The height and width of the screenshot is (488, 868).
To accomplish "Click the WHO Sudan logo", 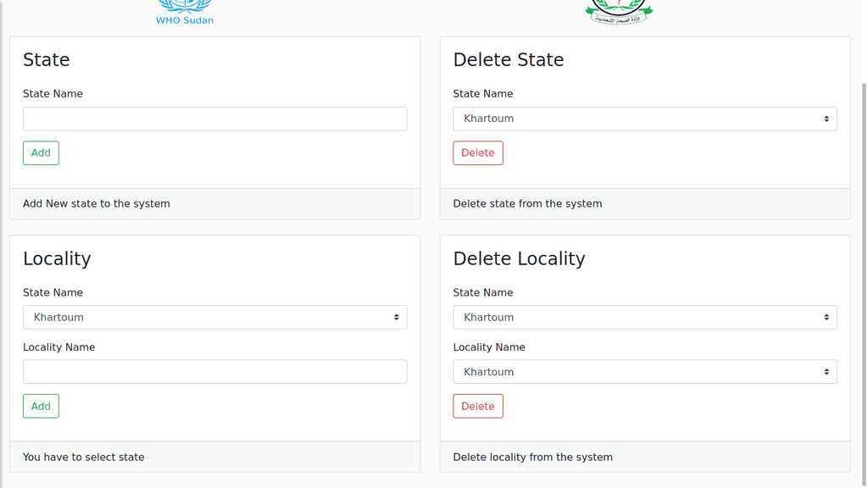I will 184,12.
